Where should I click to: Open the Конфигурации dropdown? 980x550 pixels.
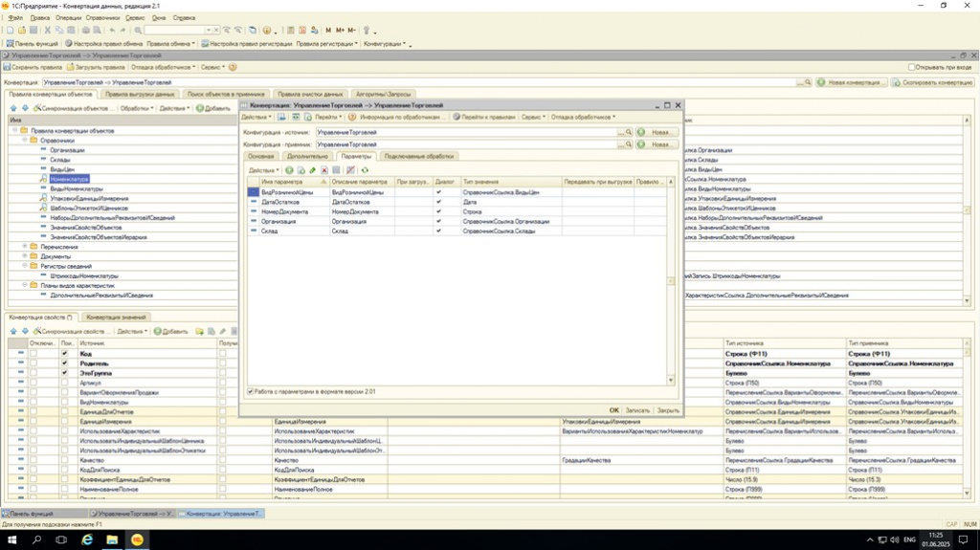pyautogui.click(x=385, y=44)
